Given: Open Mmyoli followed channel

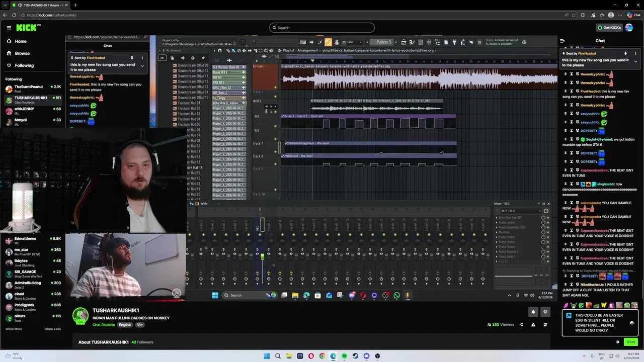Looking at the screenshot, I should 33,122.
